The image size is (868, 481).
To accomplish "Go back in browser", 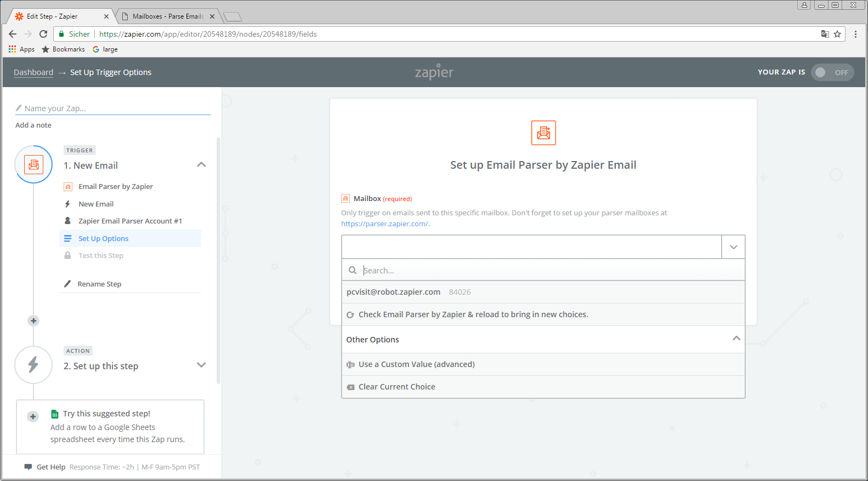I will (13, 34).
